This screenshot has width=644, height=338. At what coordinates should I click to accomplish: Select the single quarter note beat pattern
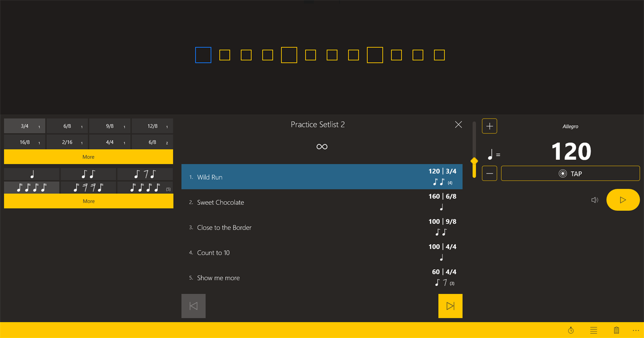click(31, 174)
